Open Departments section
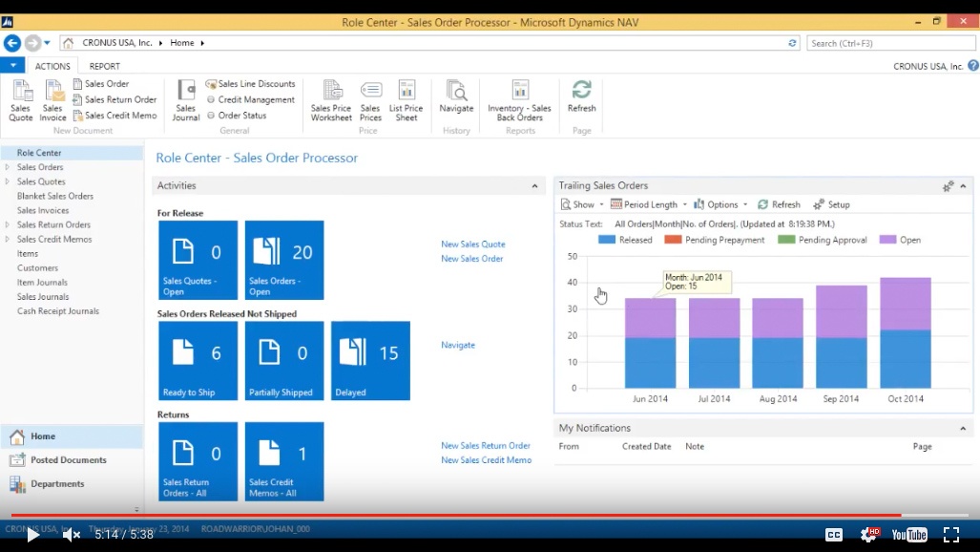The height and width of the screenshot is (552, 980). click(72, 484)
